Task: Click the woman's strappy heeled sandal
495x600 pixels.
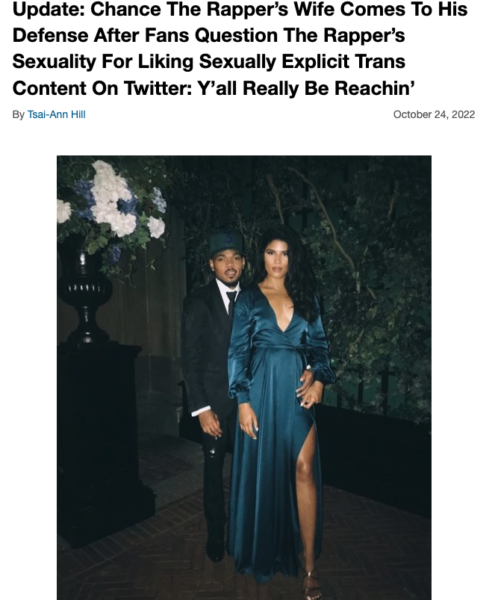Action: click(x=310, y=585)
